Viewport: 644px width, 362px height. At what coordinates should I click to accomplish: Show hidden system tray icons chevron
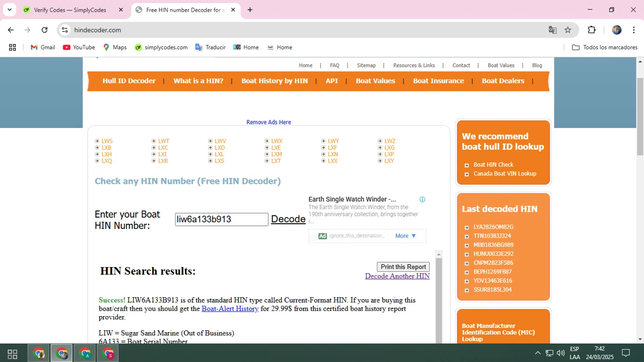click(x=538, y=353)
